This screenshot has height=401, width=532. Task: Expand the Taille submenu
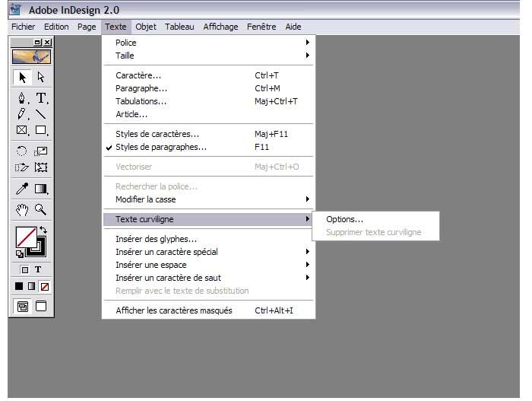(x=208, y=56)
